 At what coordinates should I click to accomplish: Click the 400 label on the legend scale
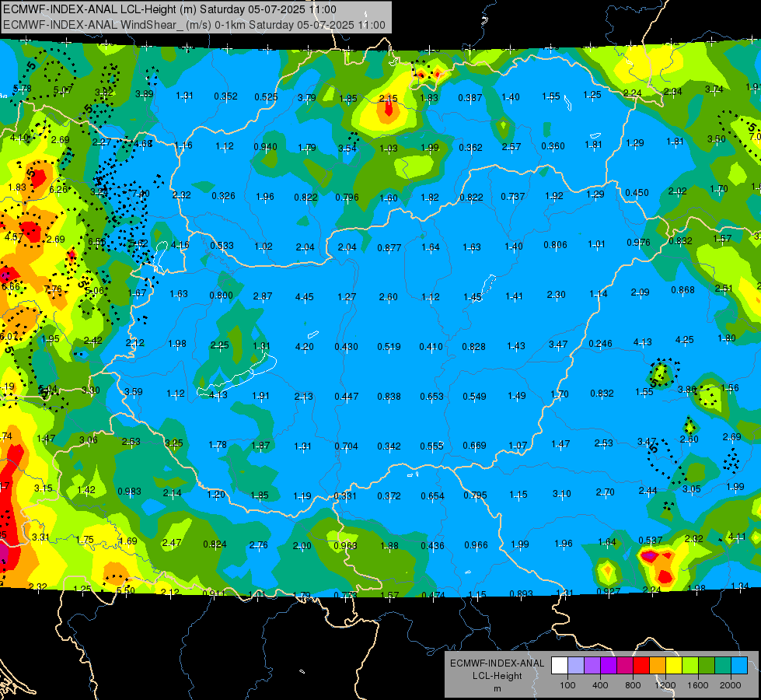(x=600, y=685)
